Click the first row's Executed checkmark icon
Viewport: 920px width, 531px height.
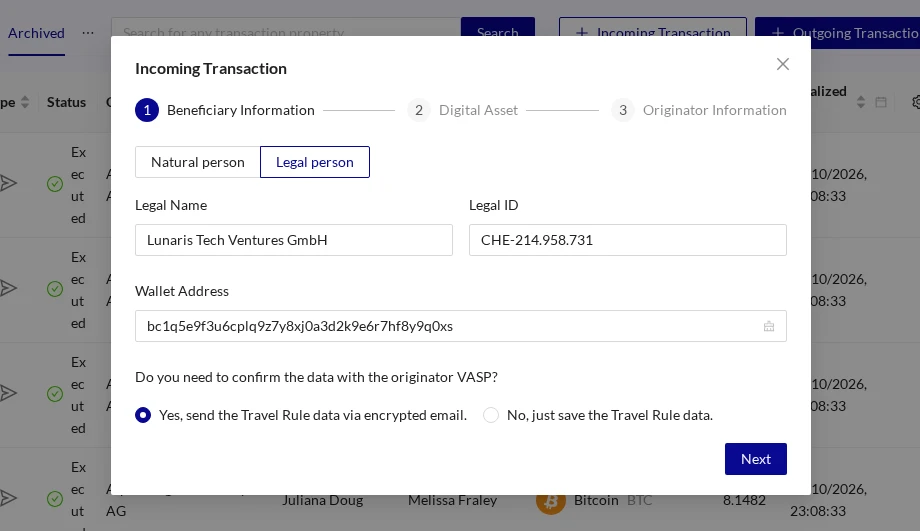55,184
